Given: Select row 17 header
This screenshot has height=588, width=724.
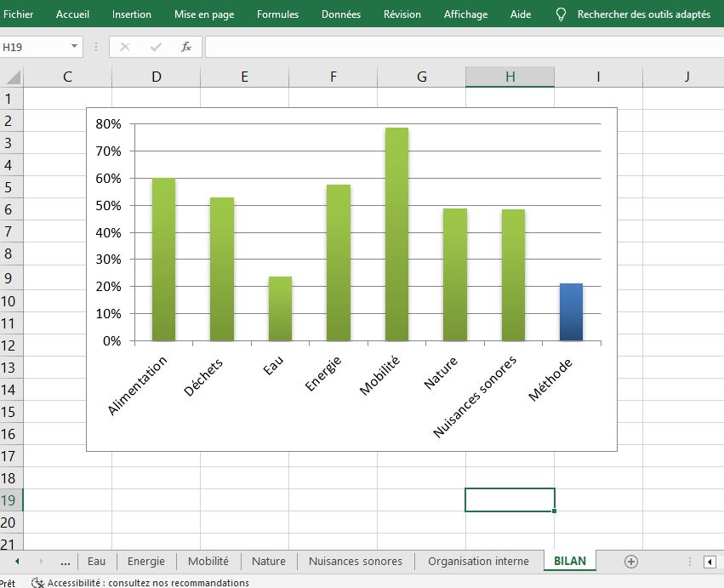Looking at the screenshot, I should [x=11, y=456].
